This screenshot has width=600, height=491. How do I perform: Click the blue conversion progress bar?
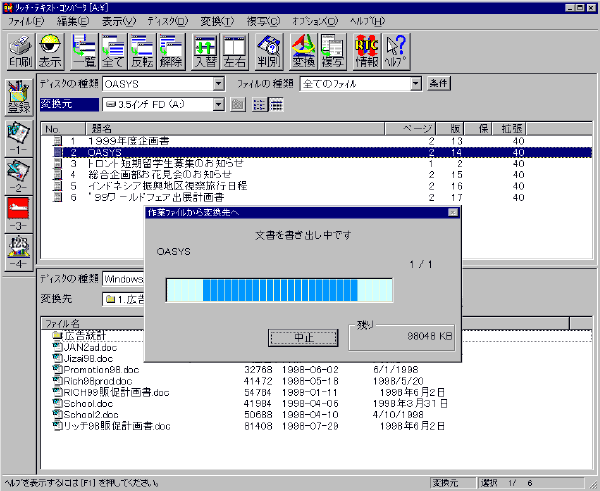click(x=279, y=290)
